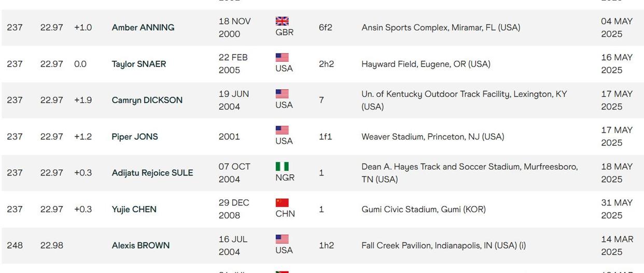Click the USA flag beside Piper Jons
The height and width of the screenshot is (273, 644).
(282, 130)
